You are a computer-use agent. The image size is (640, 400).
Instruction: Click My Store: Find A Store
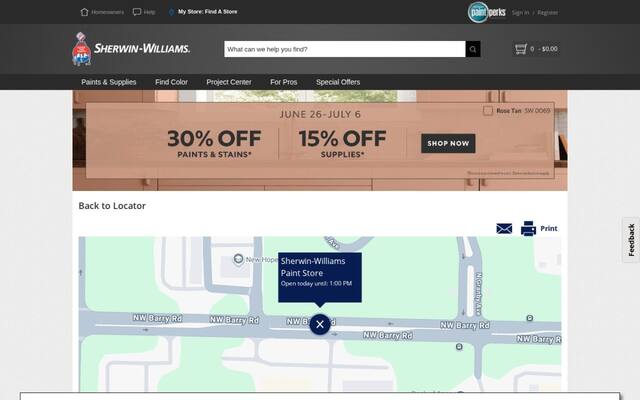[x=207, y=12]
